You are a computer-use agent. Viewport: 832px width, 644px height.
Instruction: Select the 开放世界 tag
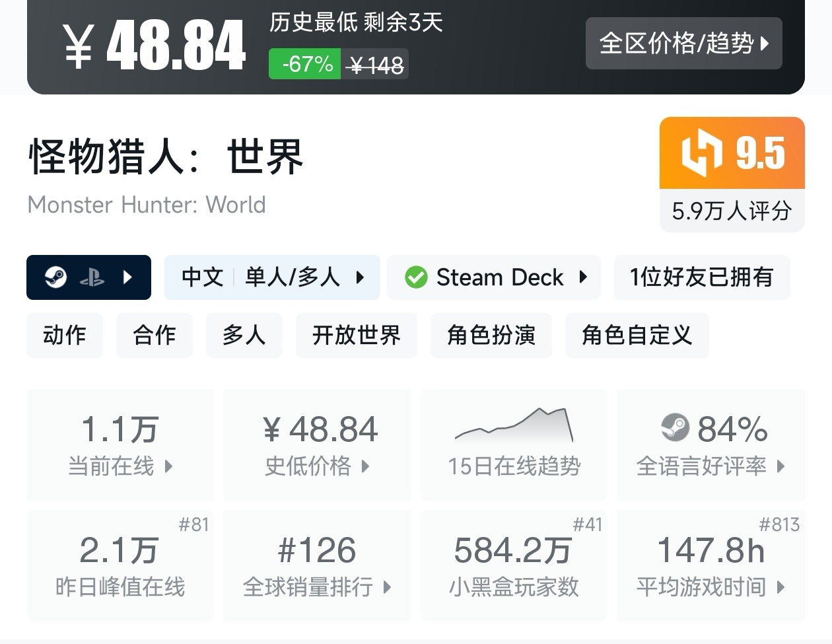(x=357, y=336)
